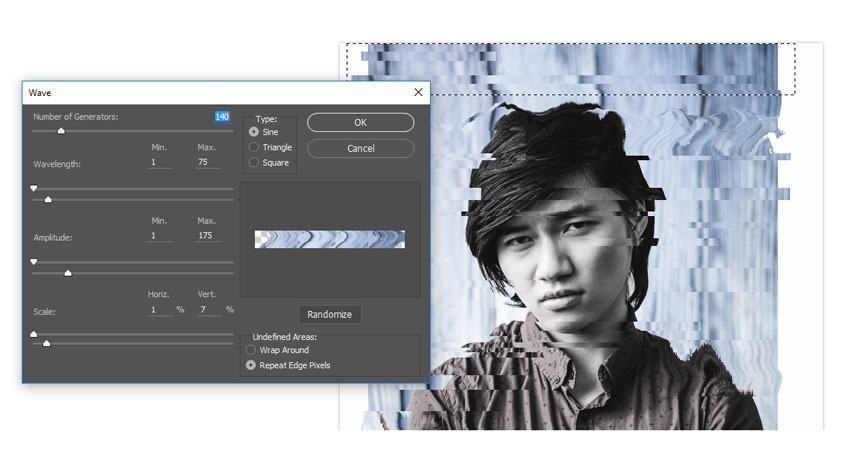Enable Wrap Around for undefined areas

251,350
